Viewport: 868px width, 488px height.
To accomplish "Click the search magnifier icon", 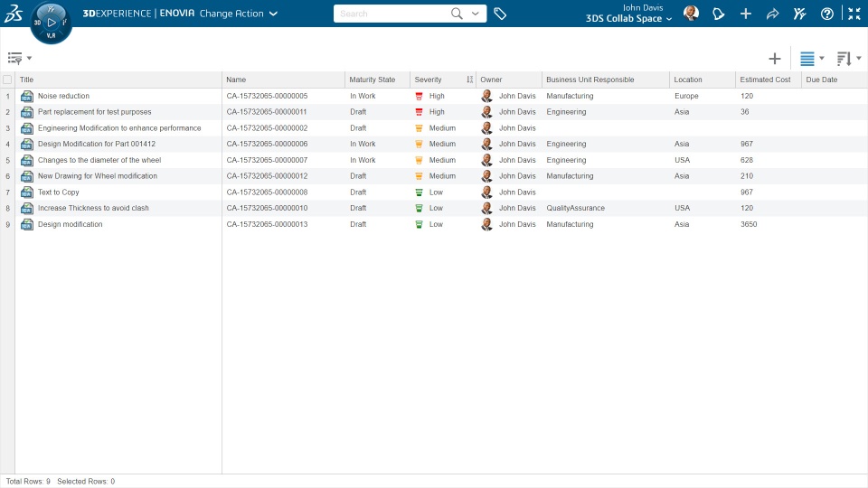I will tap(456, 14).
